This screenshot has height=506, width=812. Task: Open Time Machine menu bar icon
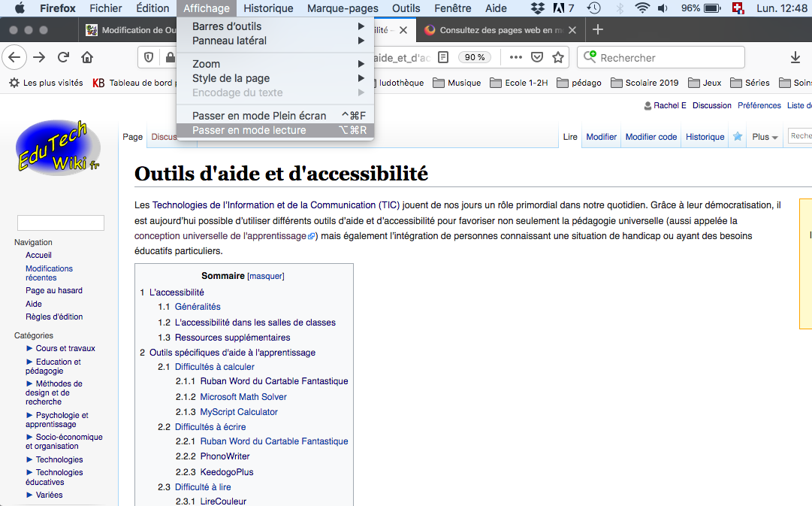594,8
